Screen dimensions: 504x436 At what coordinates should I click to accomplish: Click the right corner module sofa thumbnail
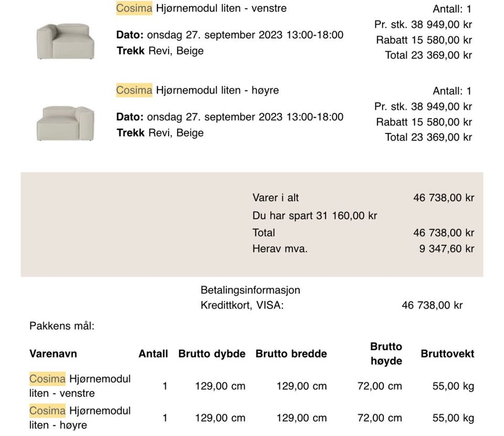66,123
